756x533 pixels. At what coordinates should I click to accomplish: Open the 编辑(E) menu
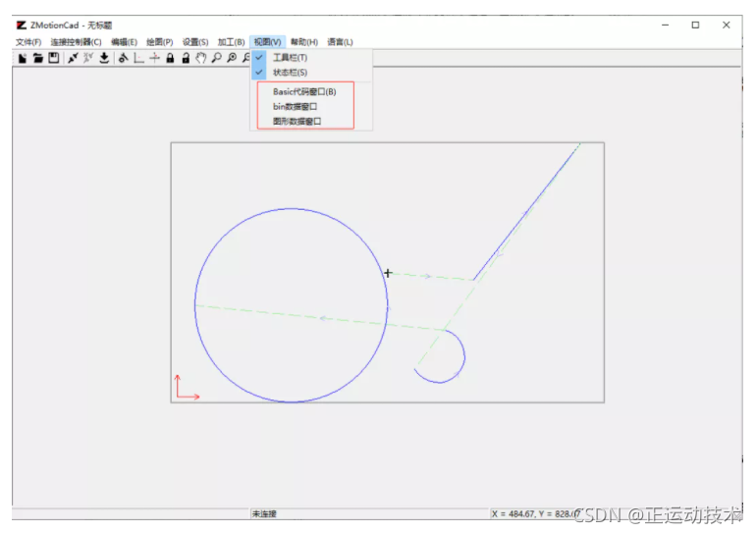[124, 42]
